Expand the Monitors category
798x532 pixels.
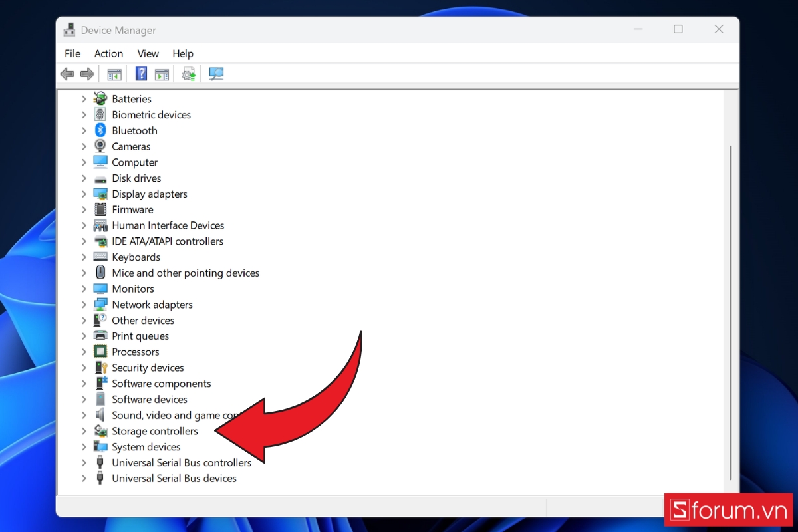coord(84,289)
